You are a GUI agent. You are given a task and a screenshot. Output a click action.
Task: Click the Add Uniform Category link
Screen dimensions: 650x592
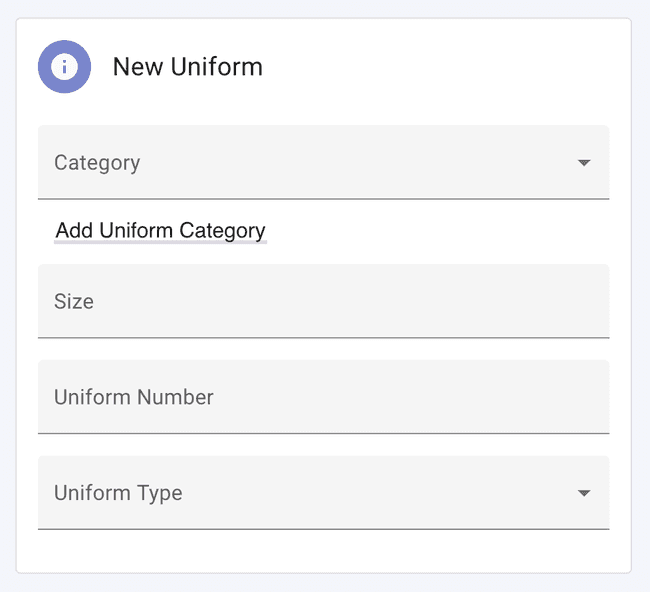(160, 231)
